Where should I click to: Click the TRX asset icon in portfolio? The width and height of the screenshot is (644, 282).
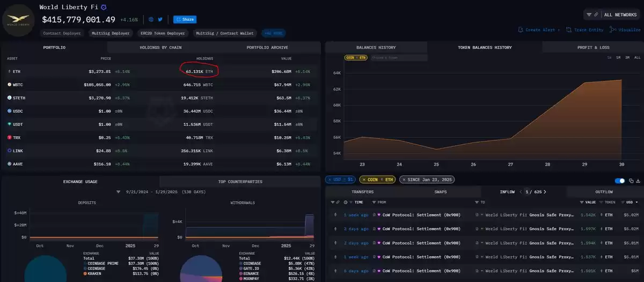click(9, 138)
